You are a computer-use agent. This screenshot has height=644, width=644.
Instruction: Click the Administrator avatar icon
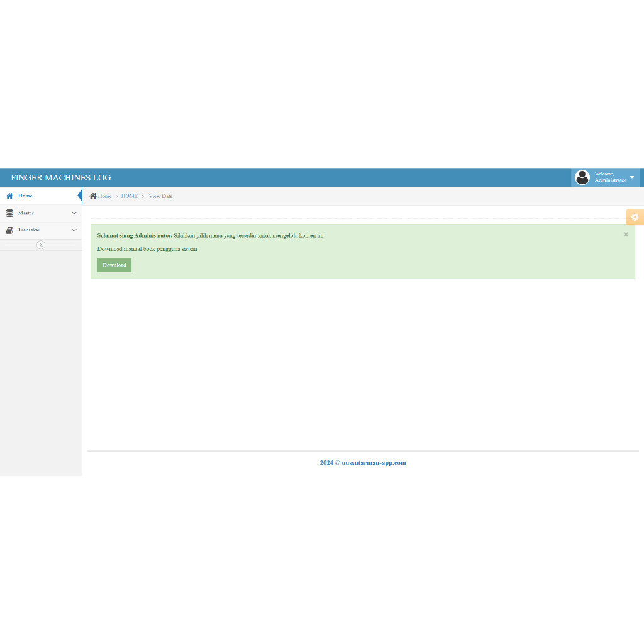(582, 177)
